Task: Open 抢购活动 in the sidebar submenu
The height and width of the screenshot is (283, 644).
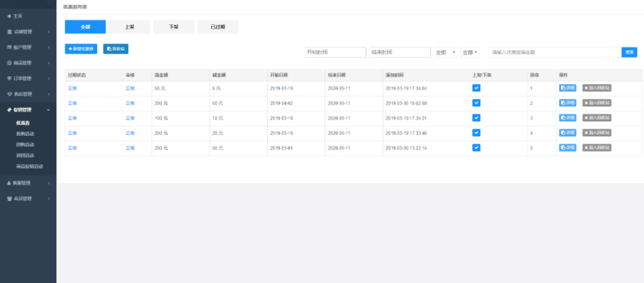Action: pyautogui.click(x=25, y=134)
